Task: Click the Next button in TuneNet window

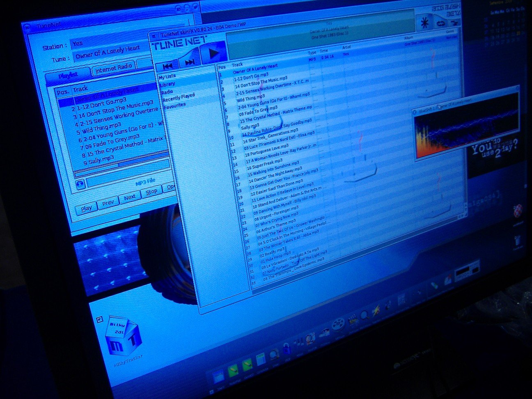Action: coord(130,197)
